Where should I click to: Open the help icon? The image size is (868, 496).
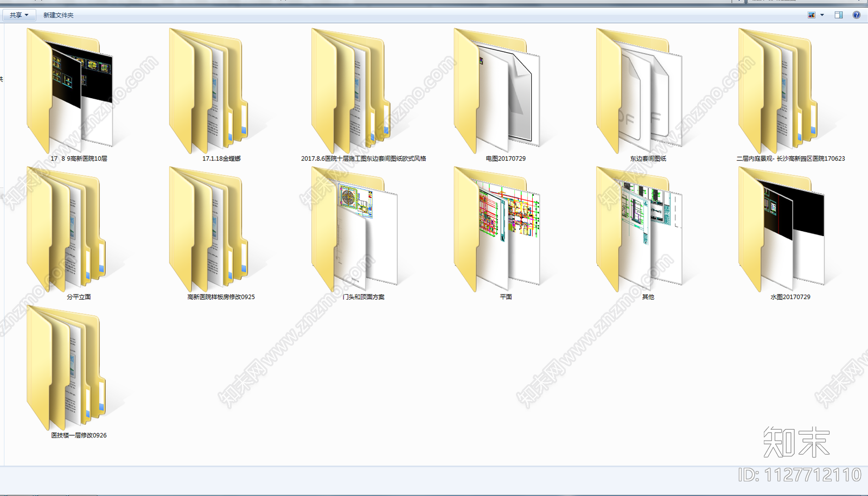click(x=857, y=15)
